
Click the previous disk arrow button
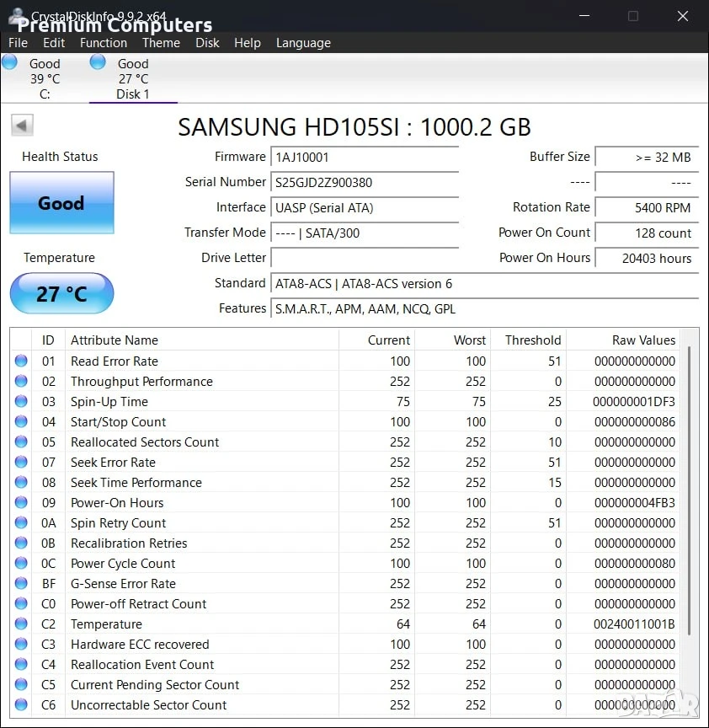(x=22, y=125)
